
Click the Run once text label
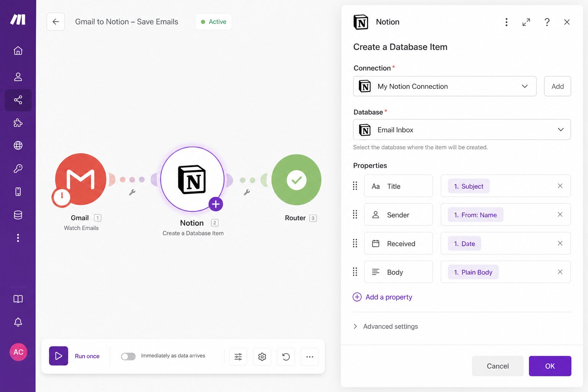(87, 356)
